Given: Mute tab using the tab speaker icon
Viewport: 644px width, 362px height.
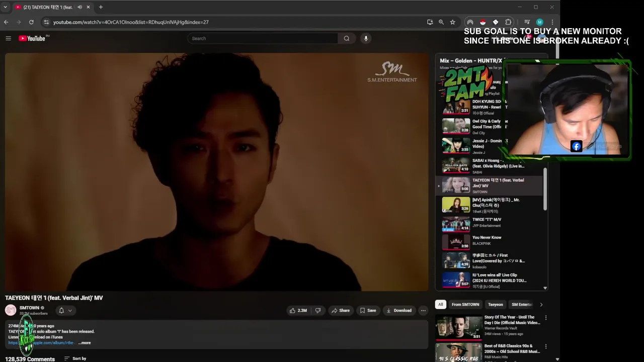Looking at the screenshot, I should point(79,7).
